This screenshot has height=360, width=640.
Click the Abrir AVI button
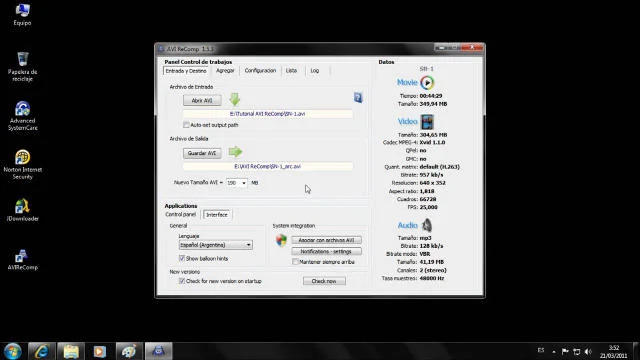coord(202,100)
